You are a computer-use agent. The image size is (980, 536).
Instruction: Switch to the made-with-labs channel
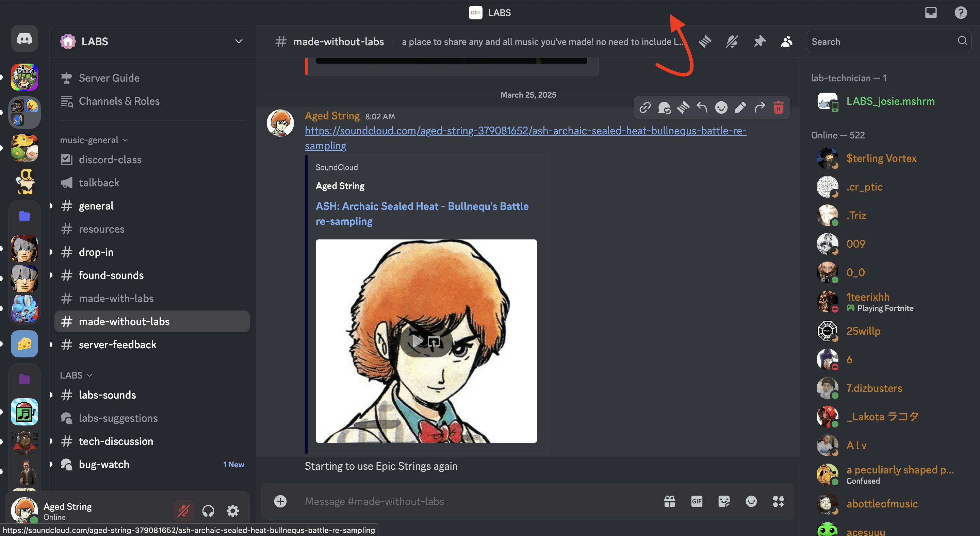coord(152,298)
